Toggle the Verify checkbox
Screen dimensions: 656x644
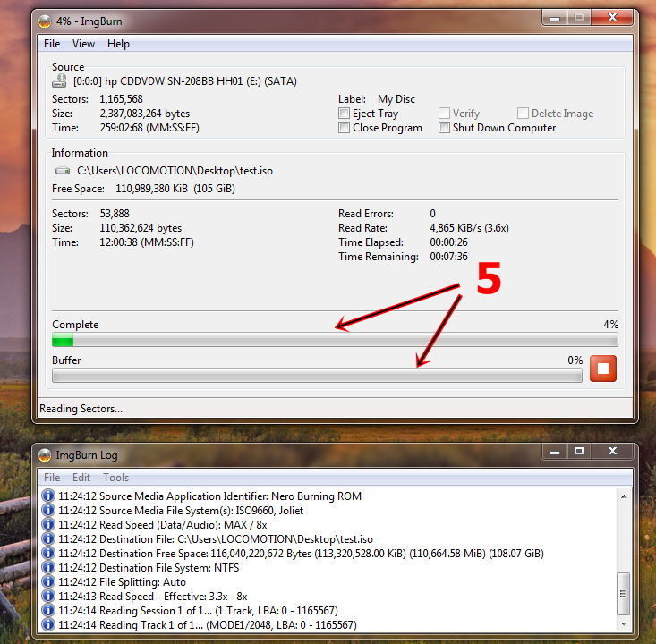(x=444, y=114)
